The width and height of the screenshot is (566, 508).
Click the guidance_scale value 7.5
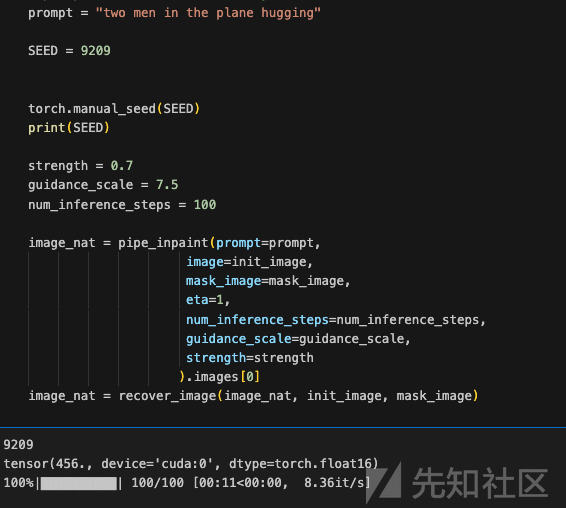(167, 185)
